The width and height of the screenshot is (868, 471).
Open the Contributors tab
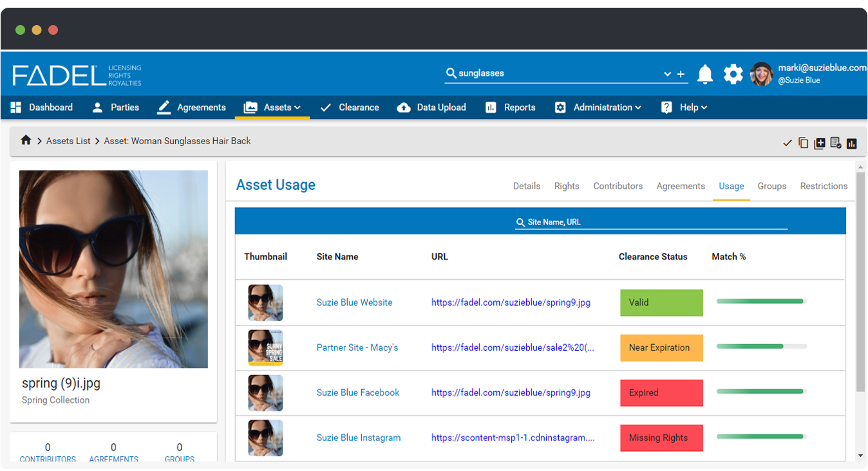click(x=618, y=186)
